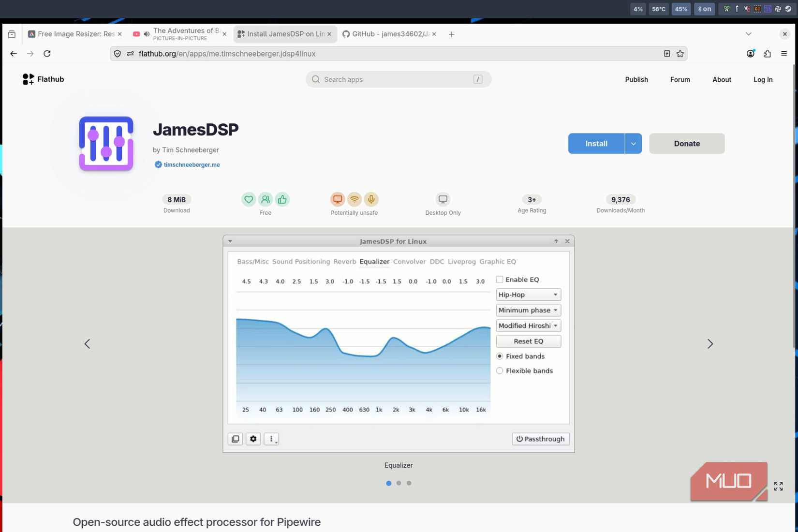Open screenshot fullscreen with expand icon
The width and height of the screenshot is (798, 532).
coord(778,486)
